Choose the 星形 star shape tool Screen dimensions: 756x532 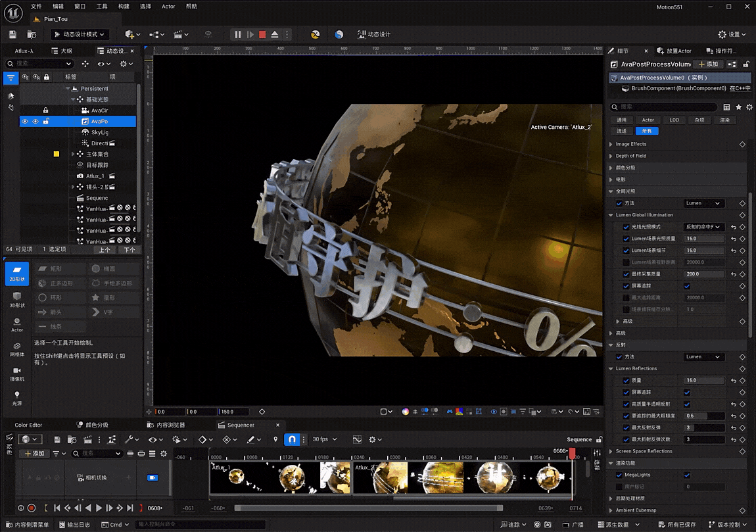point(114,298)
